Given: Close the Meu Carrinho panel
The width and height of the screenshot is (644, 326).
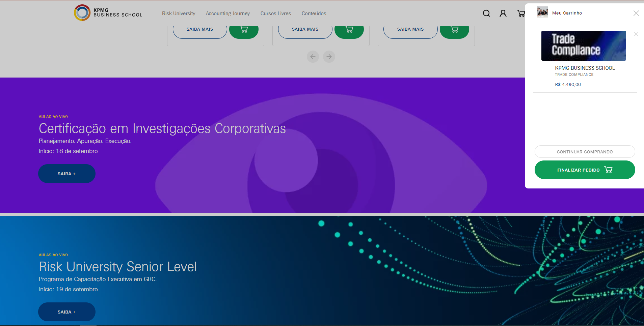Looking at the screenshot, I should click(x=636, y=13).
